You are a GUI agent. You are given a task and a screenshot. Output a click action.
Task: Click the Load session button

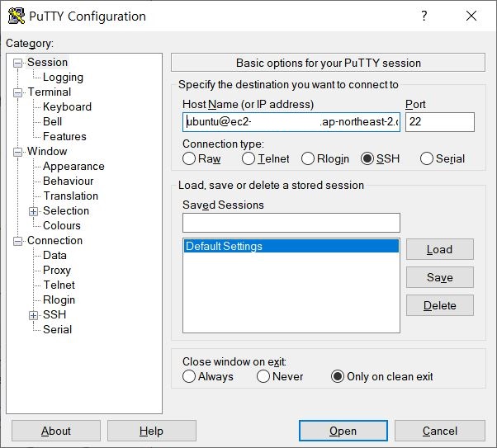coord(439,249)
